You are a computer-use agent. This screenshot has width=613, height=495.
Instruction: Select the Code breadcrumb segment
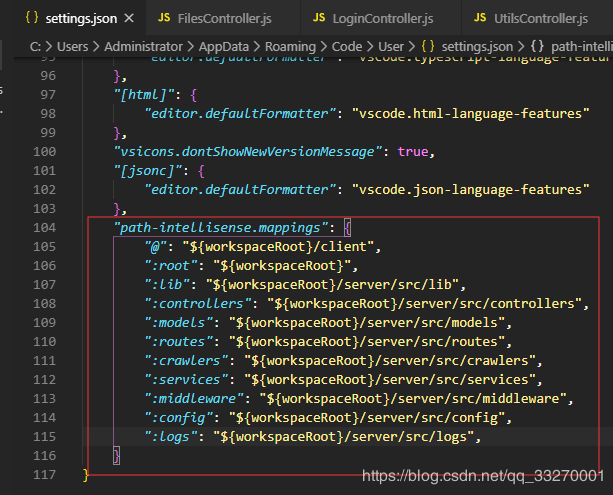[x=347, y=47]
